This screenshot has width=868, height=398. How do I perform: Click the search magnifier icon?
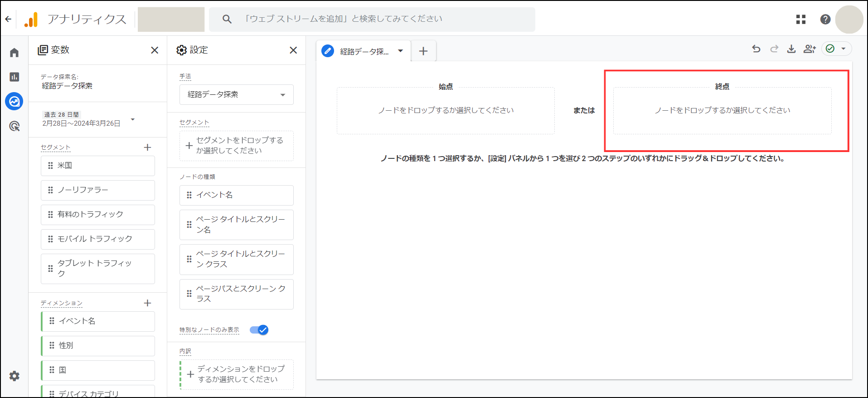point(227,19)
